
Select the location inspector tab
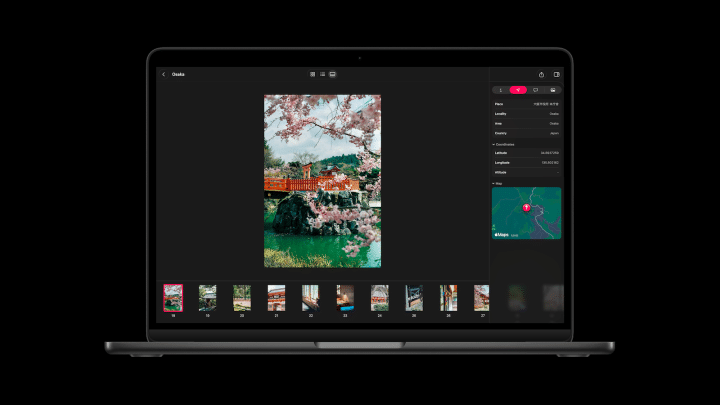[x=518, y=90]
